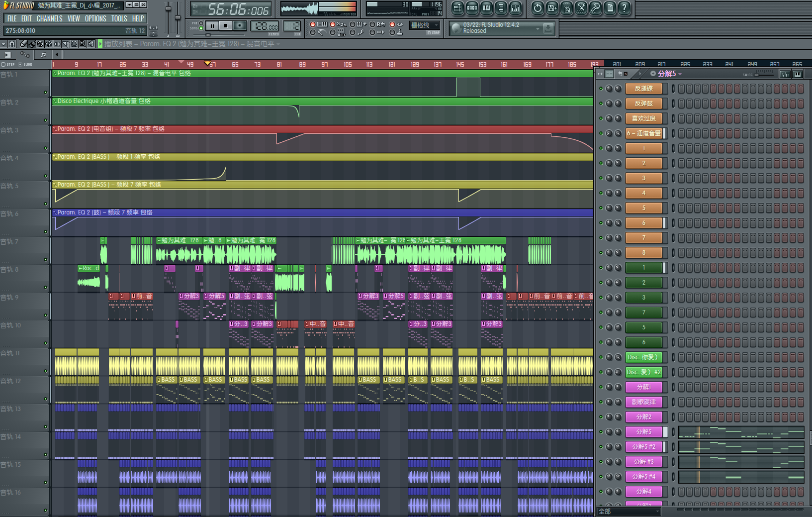Switch to SONG mode

coord(201,28)
